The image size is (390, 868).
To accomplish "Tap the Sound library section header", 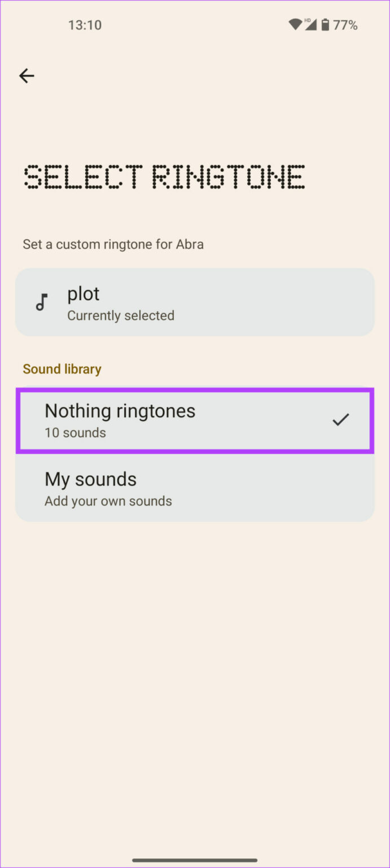I will pyautogui.click(x=62, y=368).
